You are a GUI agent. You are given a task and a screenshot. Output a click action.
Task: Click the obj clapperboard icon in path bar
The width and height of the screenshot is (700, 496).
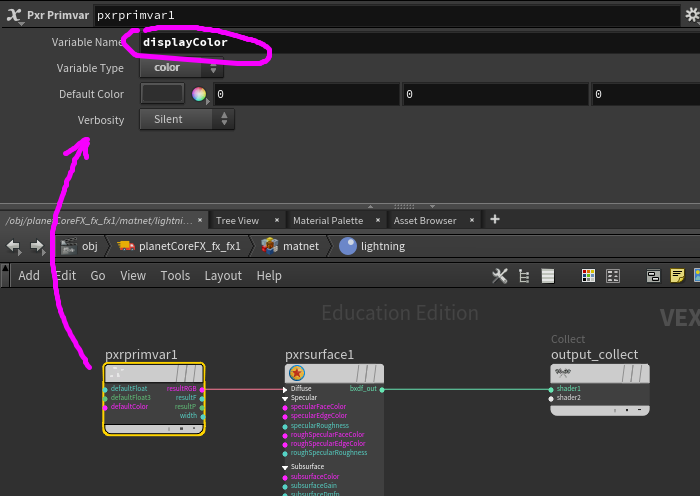click(69, 246)
